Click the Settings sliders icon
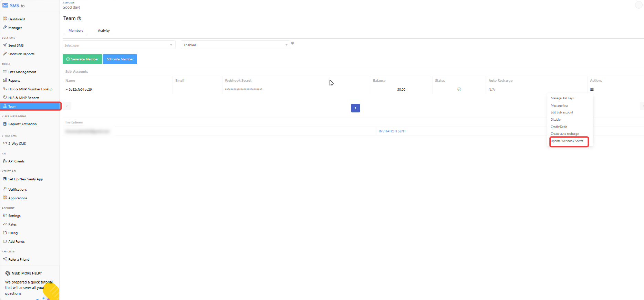The width and height of the screenshot is (644, 300). [5, 216]
